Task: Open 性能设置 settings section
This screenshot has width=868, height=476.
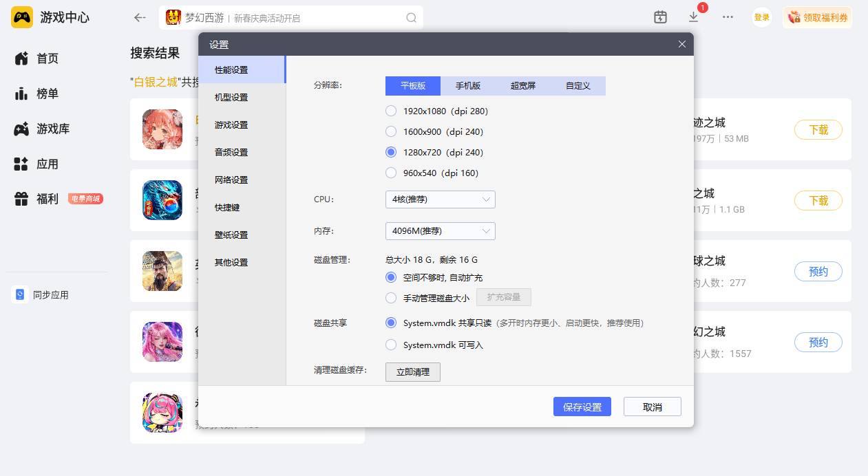Action: [242, 69]
